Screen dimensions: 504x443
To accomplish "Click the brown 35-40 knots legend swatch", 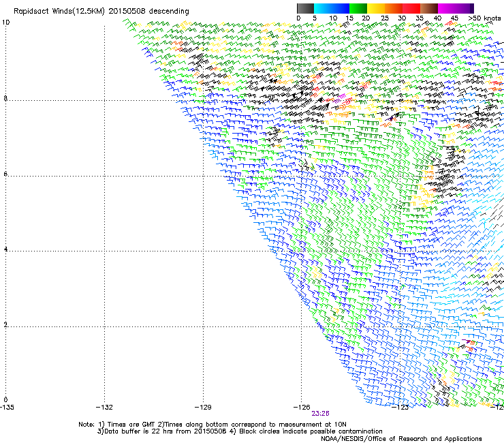I will [x=429, y=8].
